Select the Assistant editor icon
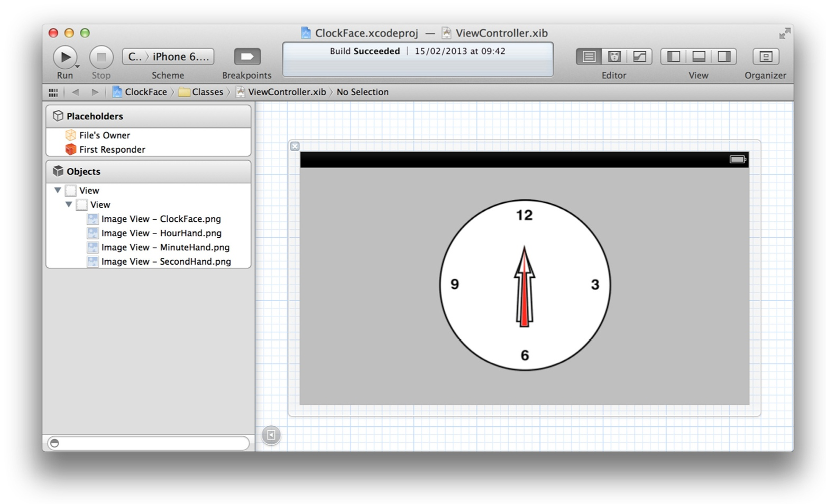 [614, 57]
